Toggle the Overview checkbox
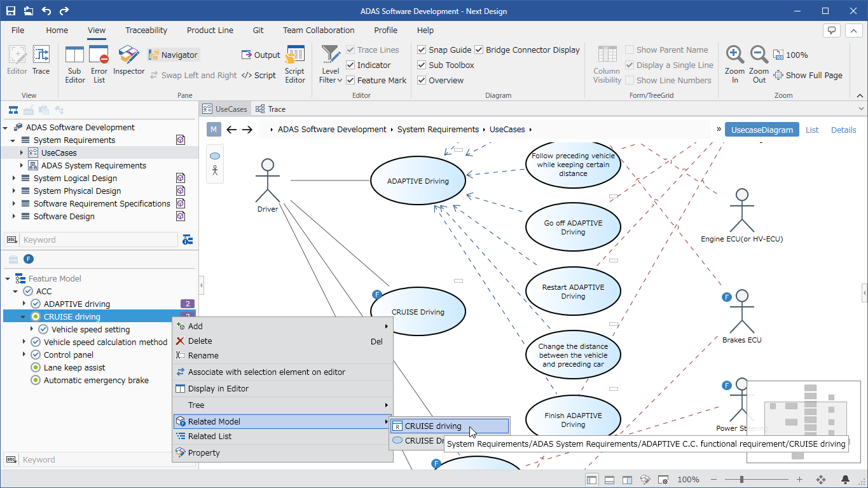Image resolution: width=868 pixels, height=488 pixels. 422,80
